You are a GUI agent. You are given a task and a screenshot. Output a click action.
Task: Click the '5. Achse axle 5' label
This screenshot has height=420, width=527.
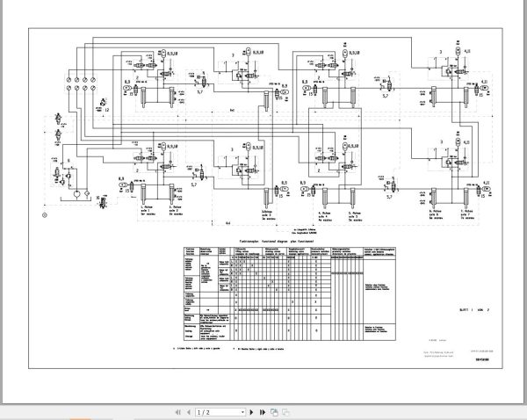pyautogui.click(x=354, y=216)
